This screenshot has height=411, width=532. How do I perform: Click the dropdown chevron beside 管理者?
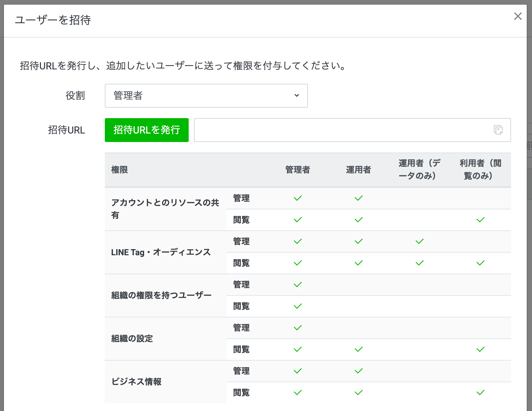pos(297,96)
